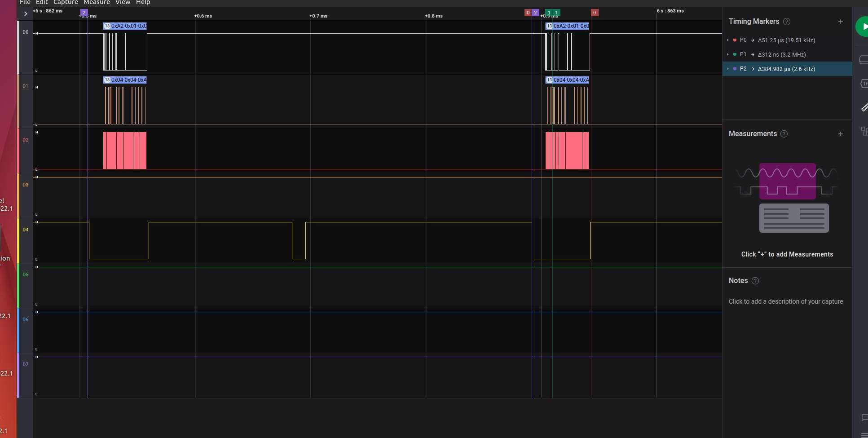This screenshot has width=868, height=438.
Task: Expand the channel sidebar with the chevron
Action: pos(26,14)
